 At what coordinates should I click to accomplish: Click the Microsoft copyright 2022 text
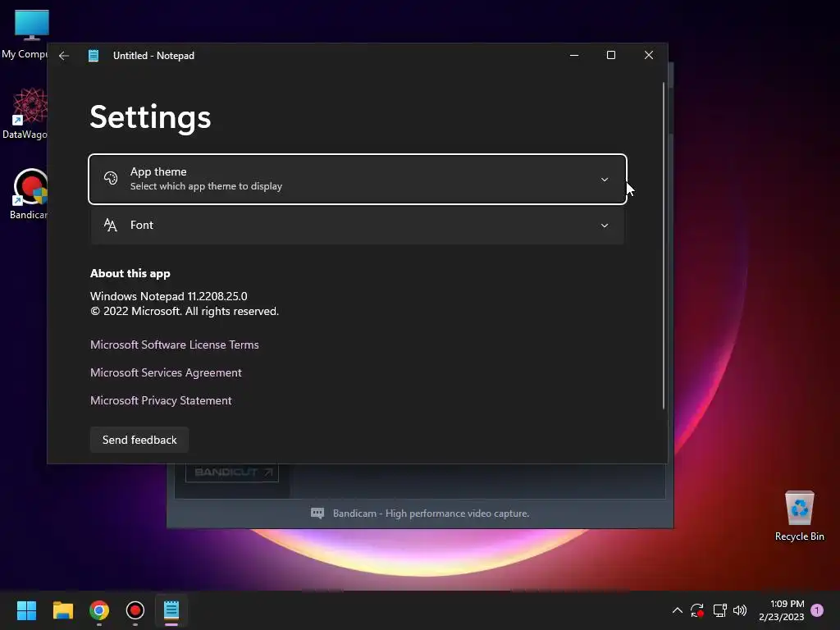point(185,311)
